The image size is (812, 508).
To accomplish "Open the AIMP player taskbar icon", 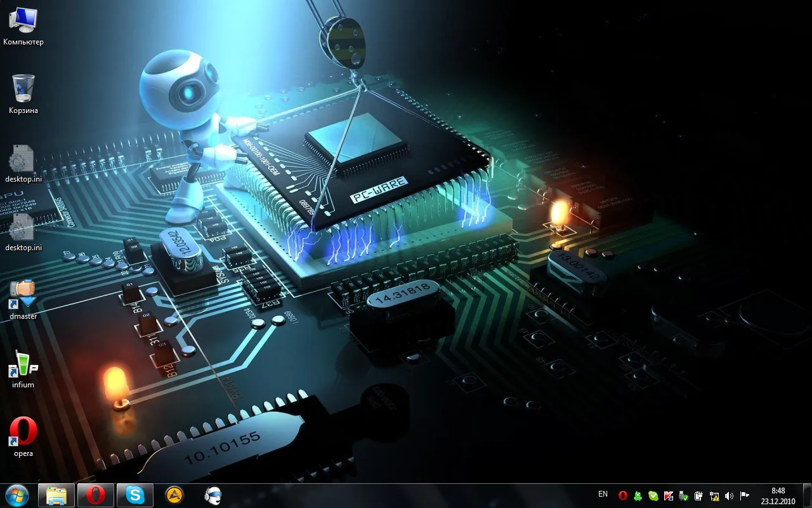I will point(174,495).
